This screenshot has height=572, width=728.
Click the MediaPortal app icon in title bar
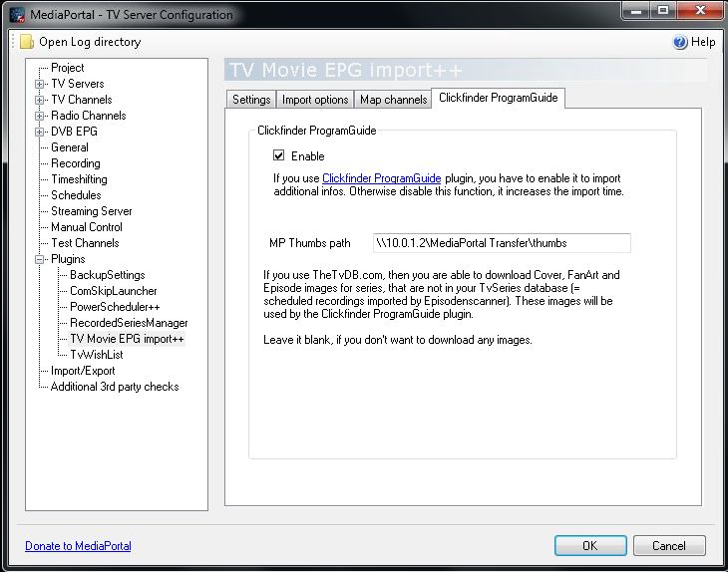point(17,14)
